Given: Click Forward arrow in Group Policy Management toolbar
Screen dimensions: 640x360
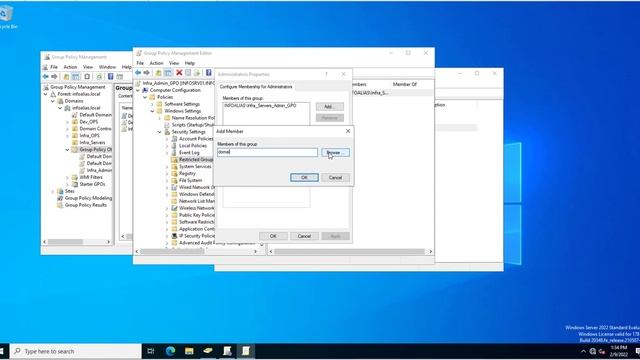Looking at the screenshot, I should pyautogui.click(x=54, y=76).
